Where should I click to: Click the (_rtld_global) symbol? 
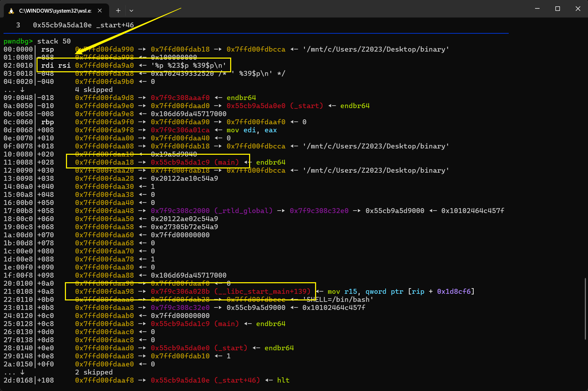click(x=243, y=211)
